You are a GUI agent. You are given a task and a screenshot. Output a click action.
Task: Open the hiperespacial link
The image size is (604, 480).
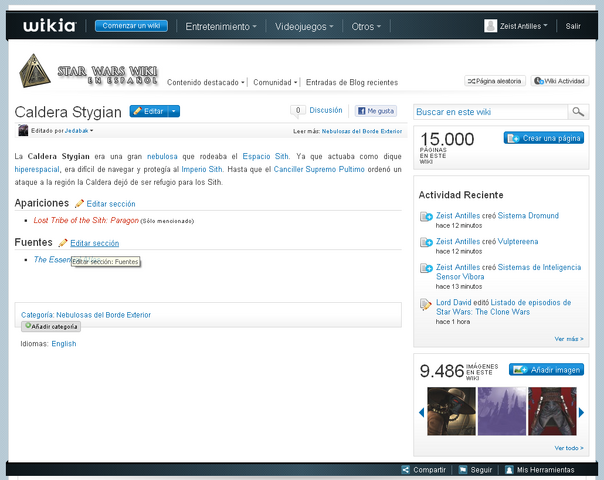click(x=37, y=169)
